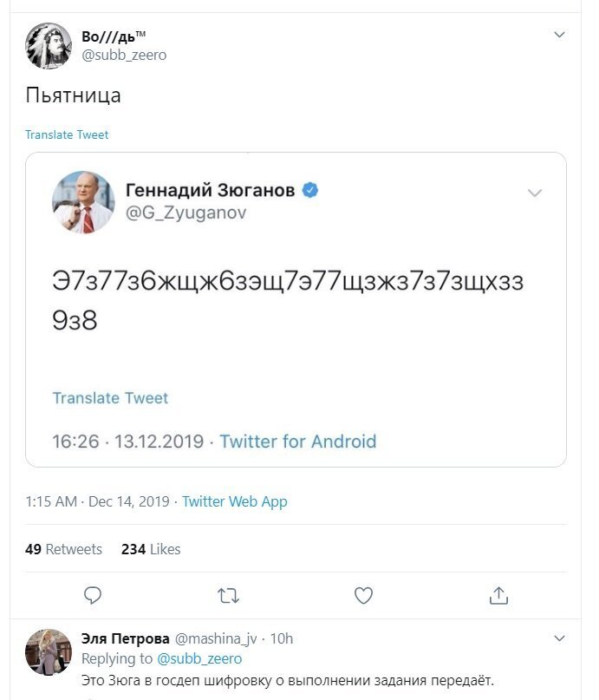Expand the main tweet options chevron
The image size is (599, 700).
[559, 35]
